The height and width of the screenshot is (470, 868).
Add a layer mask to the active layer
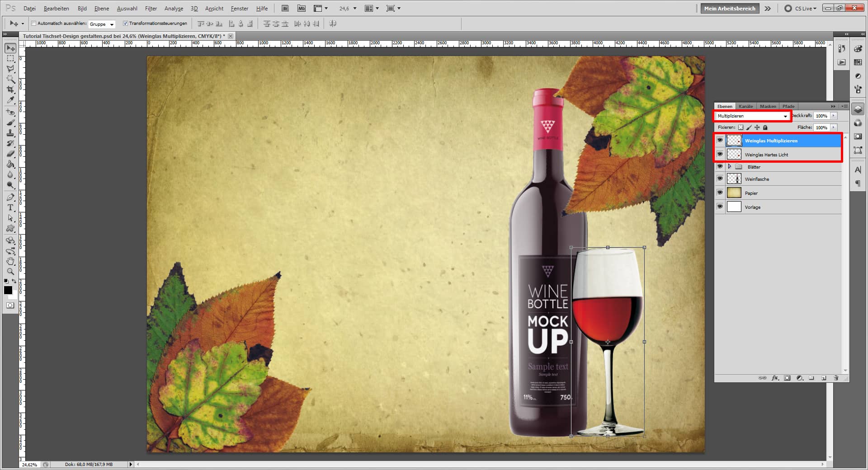[x=788, y=378]
